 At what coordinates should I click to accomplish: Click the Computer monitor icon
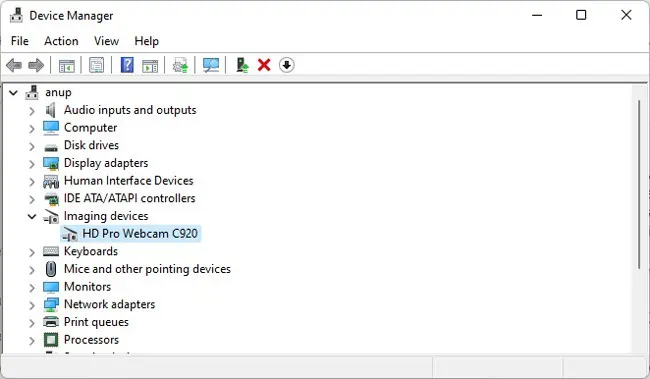pos(51,128)
